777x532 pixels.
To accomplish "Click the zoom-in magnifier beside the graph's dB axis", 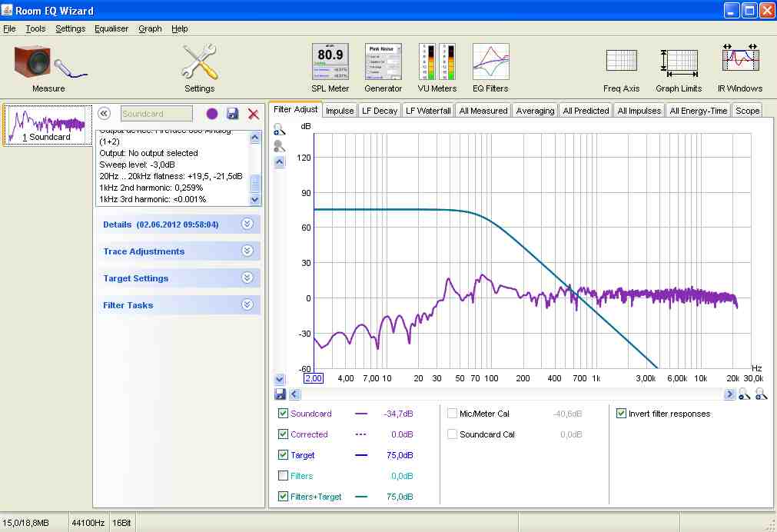I will (280, 130).
